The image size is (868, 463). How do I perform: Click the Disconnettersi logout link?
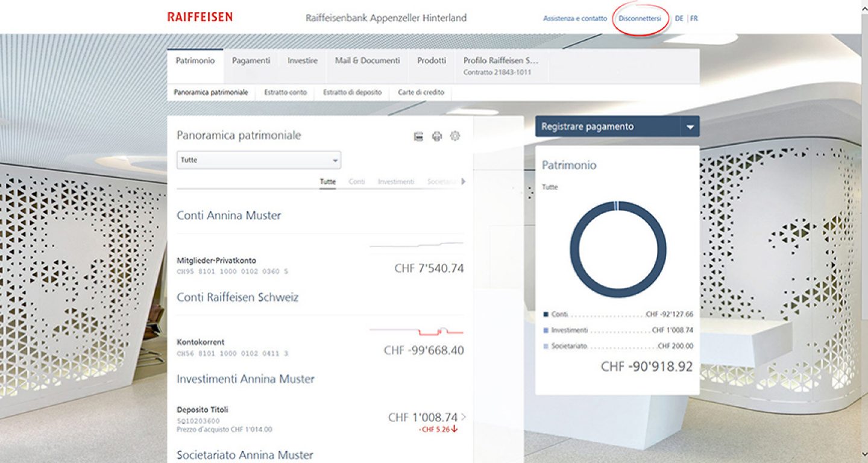(x=640, y=19)
